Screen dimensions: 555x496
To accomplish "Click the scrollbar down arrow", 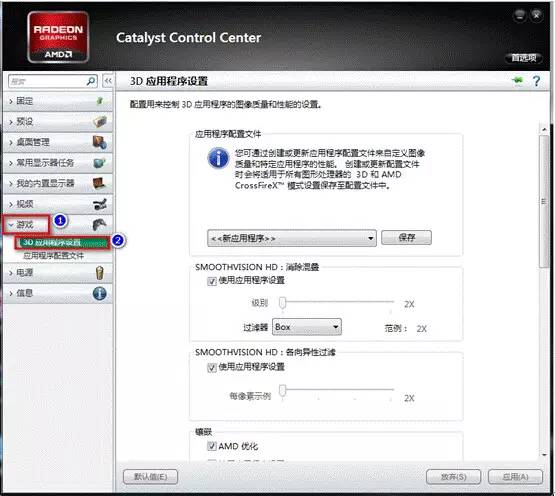I will [544, 455].
